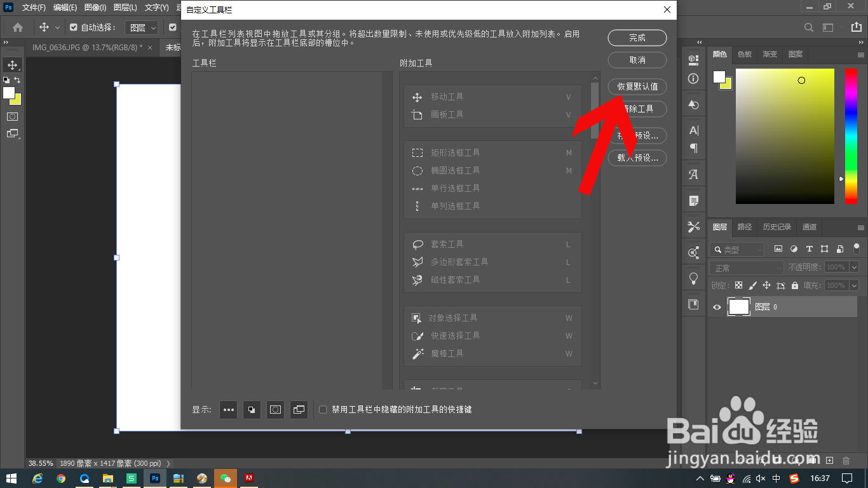The height and width of the screenshot is (488, 868).
Task: Open the Paragraph panel icon
Action: (x=693, y=148)
